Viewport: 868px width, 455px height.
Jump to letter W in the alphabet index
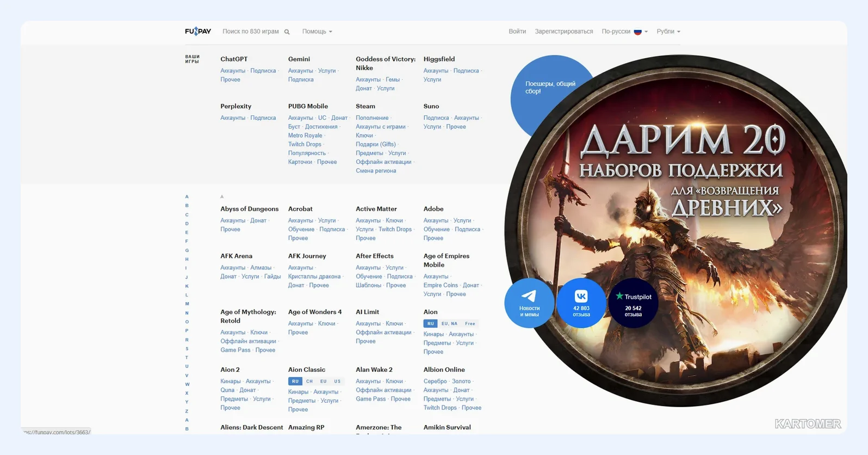[187, 384]
